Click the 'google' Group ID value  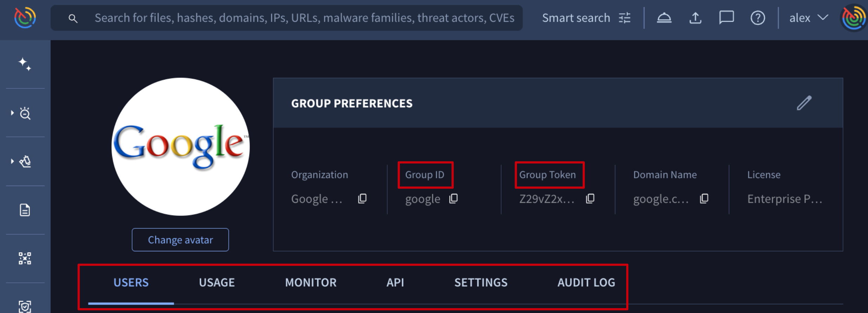coord(423,199)
